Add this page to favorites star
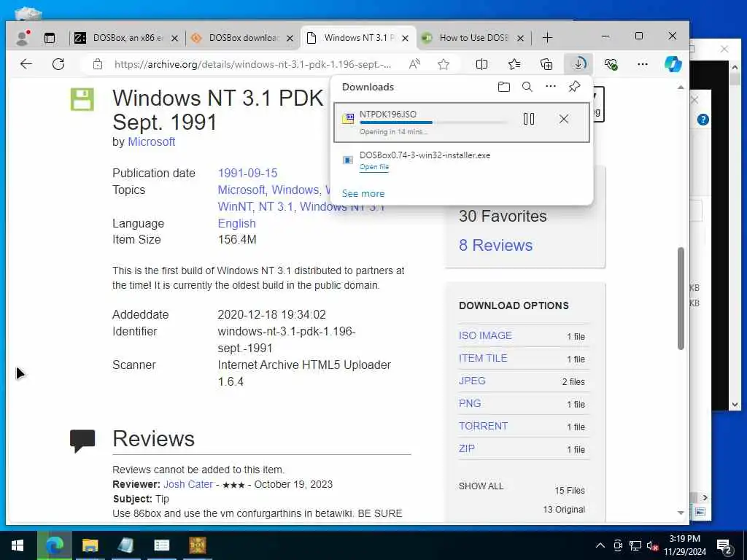The width and height of the screenshot is (747, 560). (444, 64)
